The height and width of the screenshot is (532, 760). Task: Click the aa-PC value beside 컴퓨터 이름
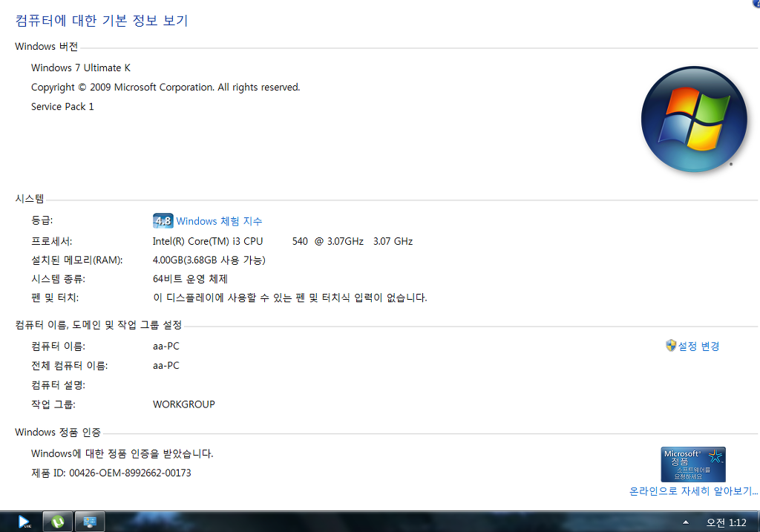(x=166, y=346)
